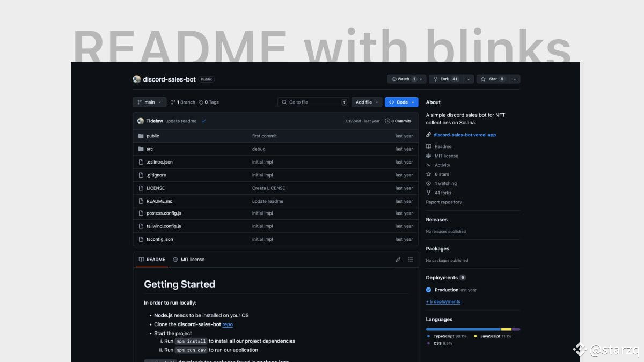This screenshot has height=362, width=644.
Task: Open the src folder
Action: 150,149
